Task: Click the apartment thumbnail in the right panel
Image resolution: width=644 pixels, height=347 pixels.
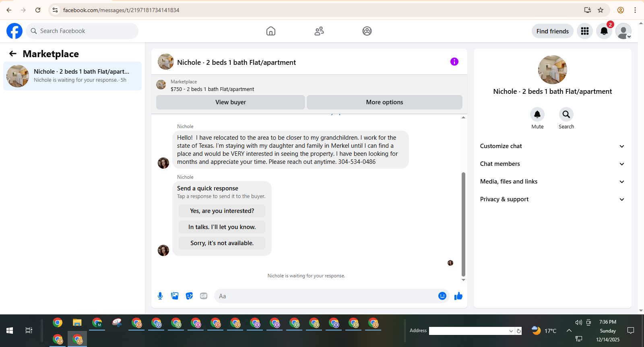Action: [553, 70]
